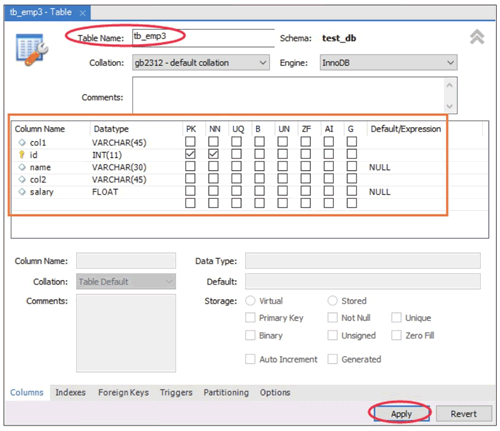Click the col1 column diamond icon
Screen dimensions: 500x431
point(22,142)
